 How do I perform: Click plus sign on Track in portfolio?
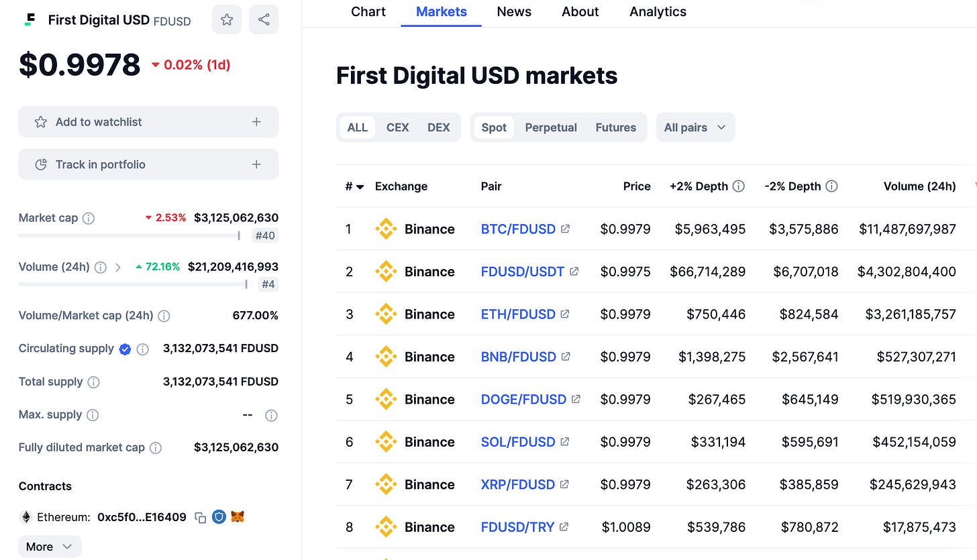[256, 164]
